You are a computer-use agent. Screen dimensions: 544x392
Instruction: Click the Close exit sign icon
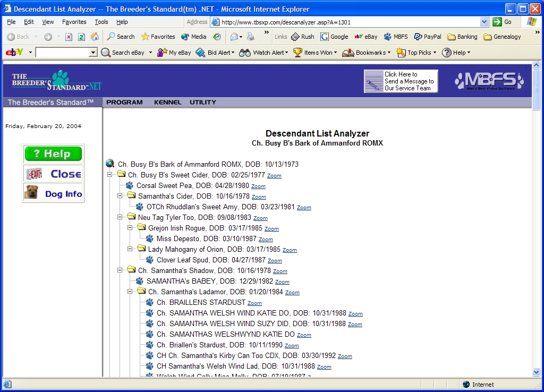point(35,174)
